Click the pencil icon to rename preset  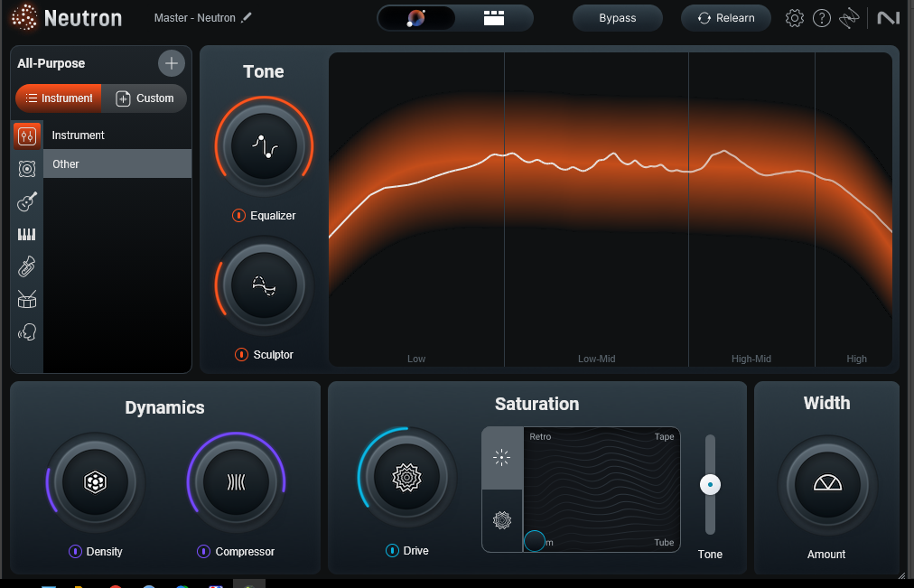click(x=247, y=18)
